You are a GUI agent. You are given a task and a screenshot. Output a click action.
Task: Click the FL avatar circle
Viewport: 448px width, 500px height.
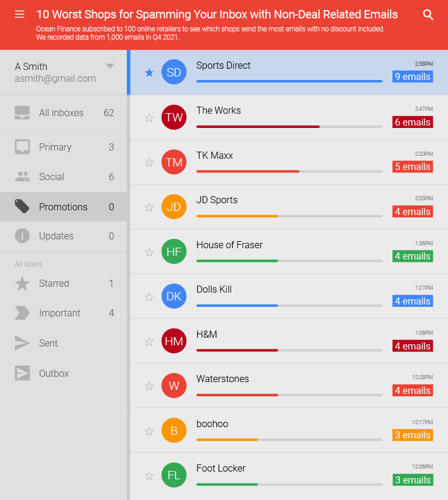[174, 475]
